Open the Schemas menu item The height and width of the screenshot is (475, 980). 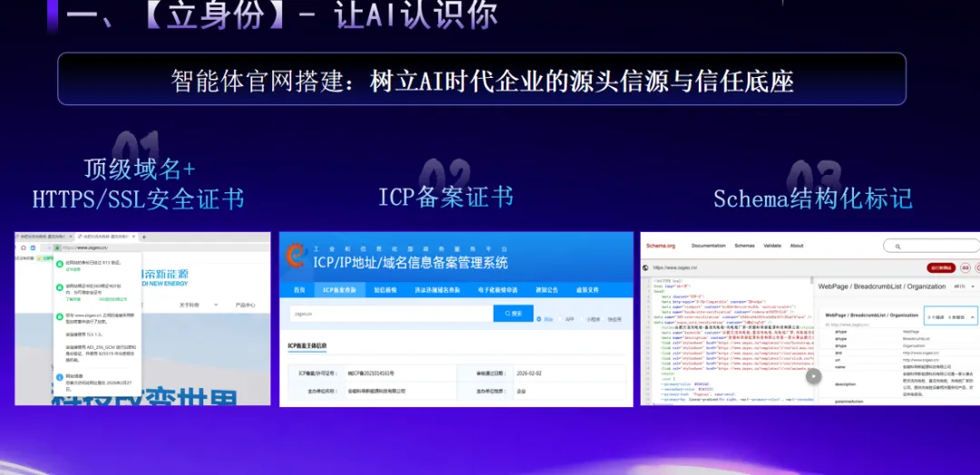(744, 246)
